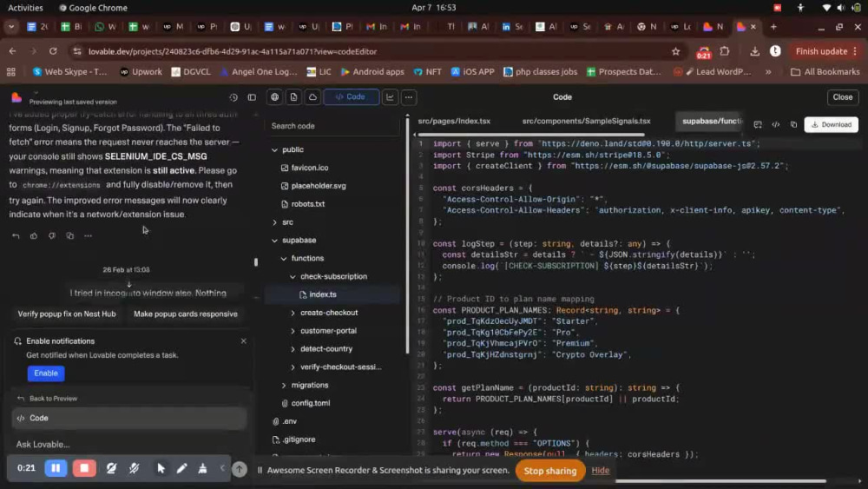Thumbs up the chat response
868x489 pixels.
coord(34,236)
